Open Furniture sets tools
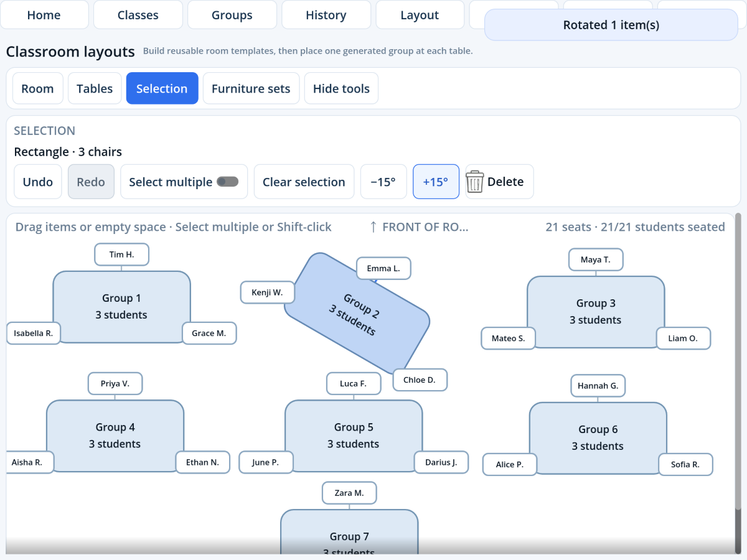Viewport: 747px width, 560px height. [251, 88]
